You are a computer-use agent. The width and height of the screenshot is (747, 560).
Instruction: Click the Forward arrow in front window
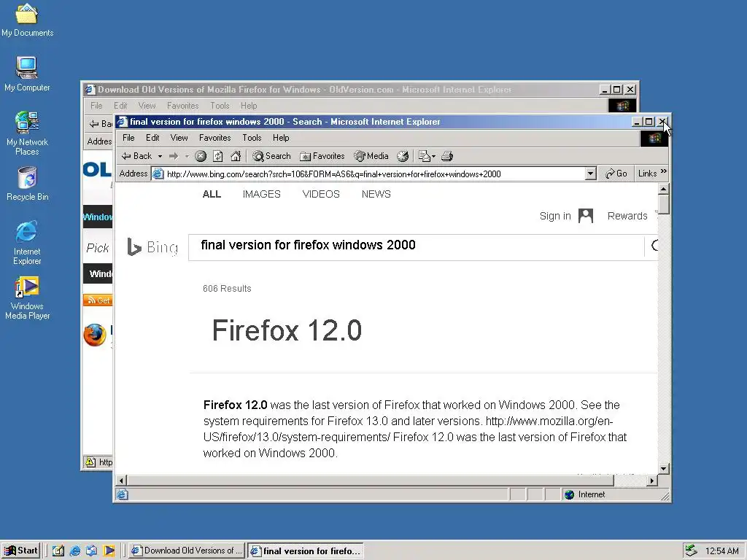[x=174, y=156]
